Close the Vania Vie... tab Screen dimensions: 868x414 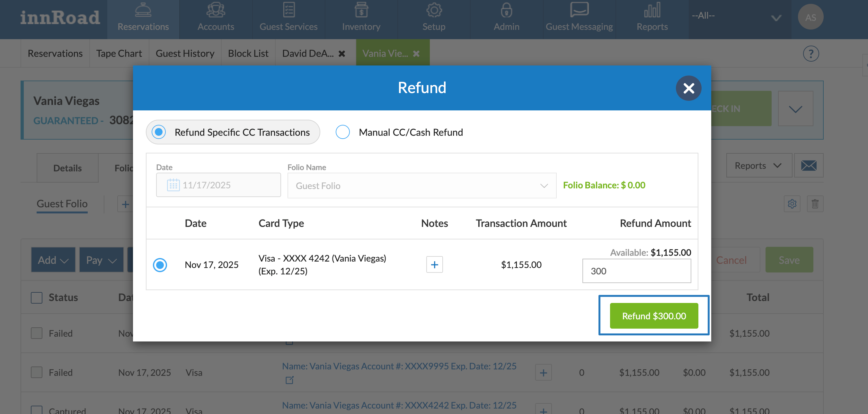point(416,54)
